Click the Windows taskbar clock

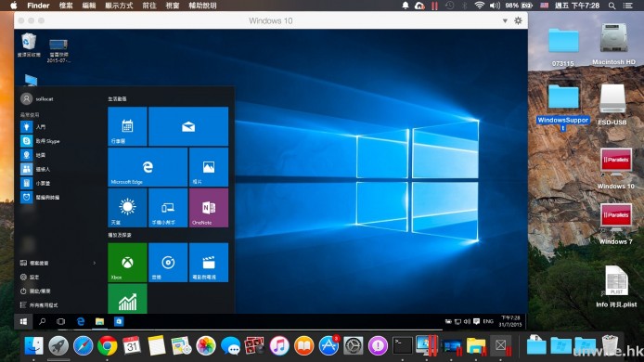click(x=510, y=321)
